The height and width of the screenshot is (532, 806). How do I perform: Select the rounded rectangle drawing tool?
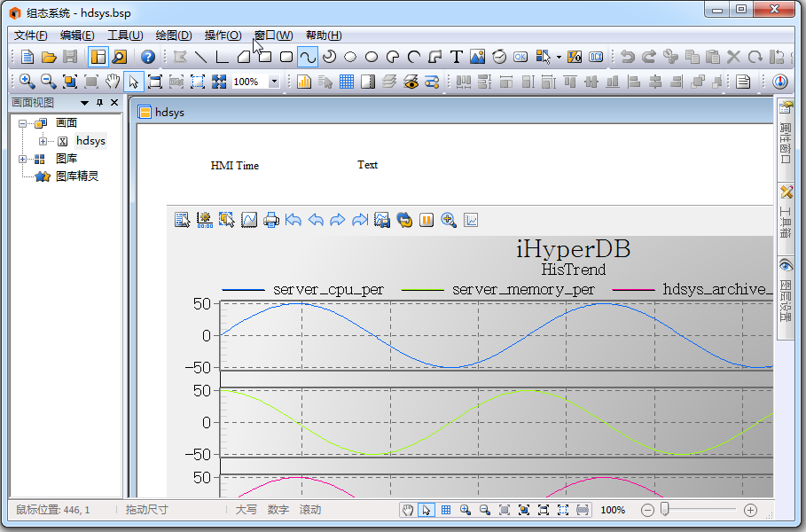(286, 57)
